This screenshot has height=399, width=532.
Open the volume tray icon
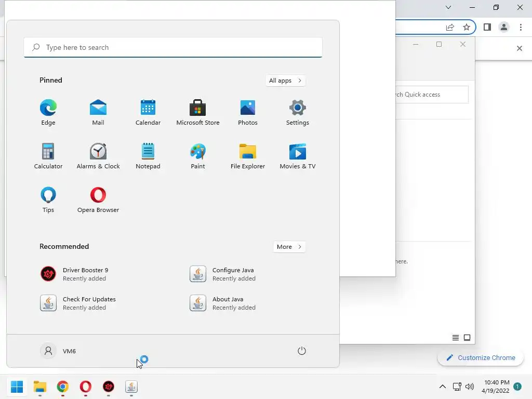470,387
